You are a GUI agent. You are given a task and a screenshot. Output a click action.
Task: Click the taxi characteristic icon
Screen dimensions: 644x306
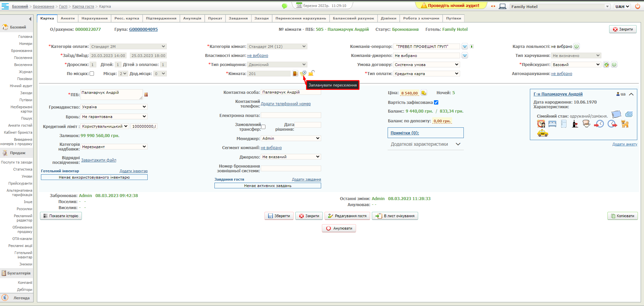click(542, 133)
